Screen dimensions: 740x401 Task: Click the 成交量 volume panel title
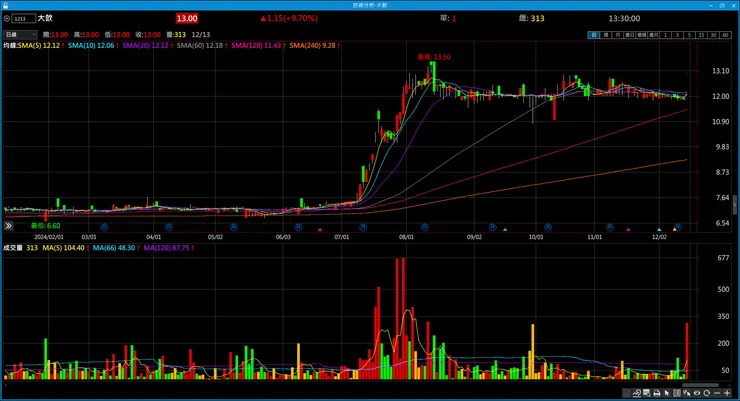pos(13,248)
